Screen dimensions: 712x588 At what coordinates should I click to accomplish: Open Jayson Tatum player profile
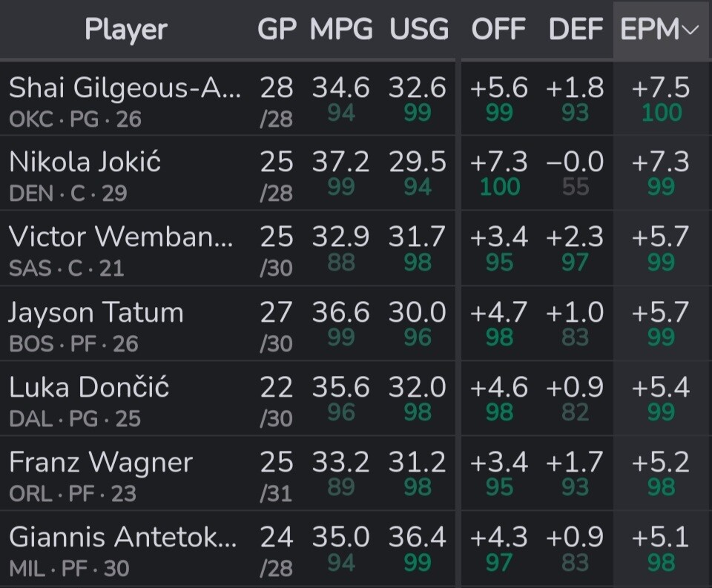tap(96, 312)
